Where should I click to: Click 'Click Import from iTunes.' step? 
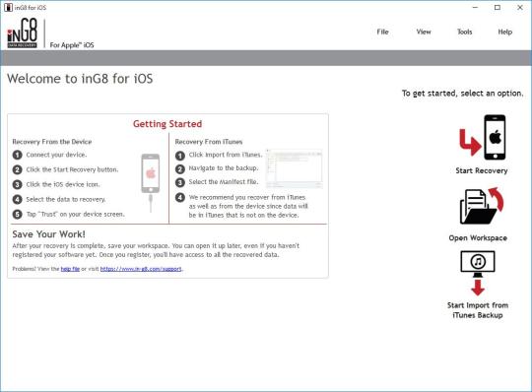pos(226,155)
